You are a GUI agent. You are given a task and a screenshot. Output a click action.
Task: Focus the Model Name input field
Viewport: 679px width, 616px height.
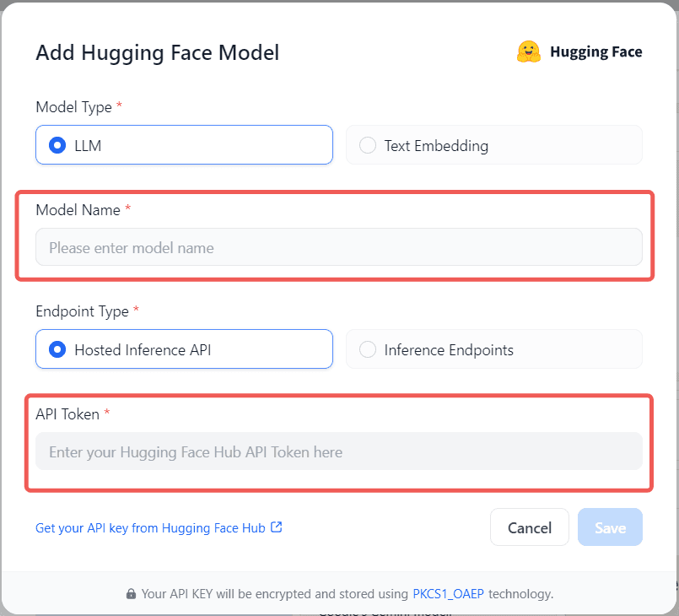(x=338, y=247)
